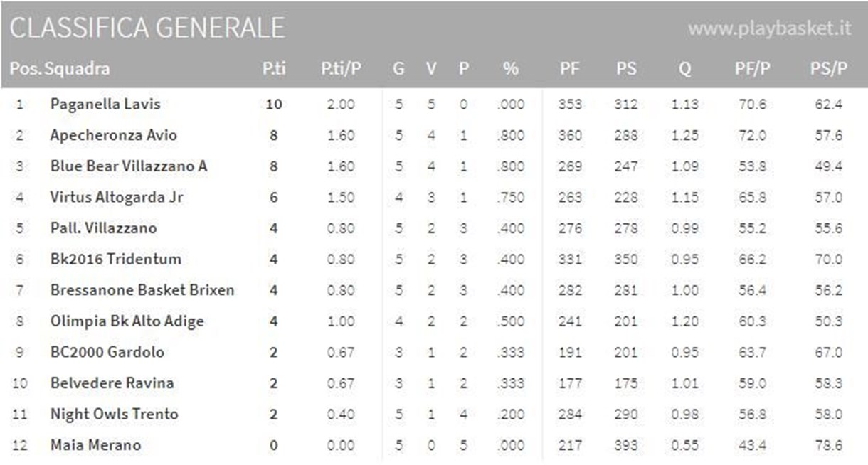Click Olimpia Bk Alto Adige team name
Screen dimensions: 868x465
tap(127, 321)
